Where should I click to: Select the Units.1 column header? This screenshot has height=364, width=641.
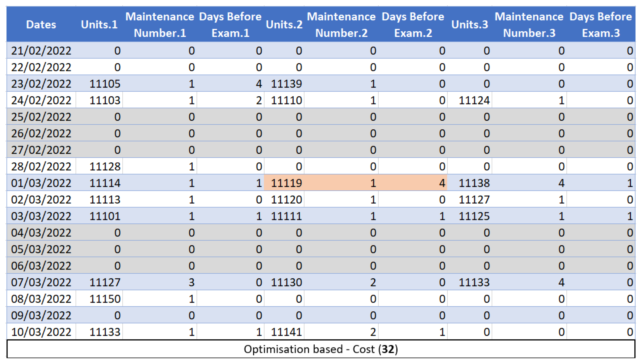[x=99, y=25]
